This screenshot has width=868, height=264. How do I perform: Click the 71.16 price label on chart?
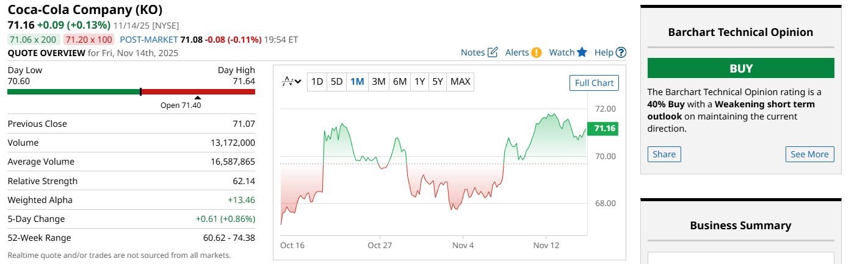pyautogui.click(x=604, y=128)
